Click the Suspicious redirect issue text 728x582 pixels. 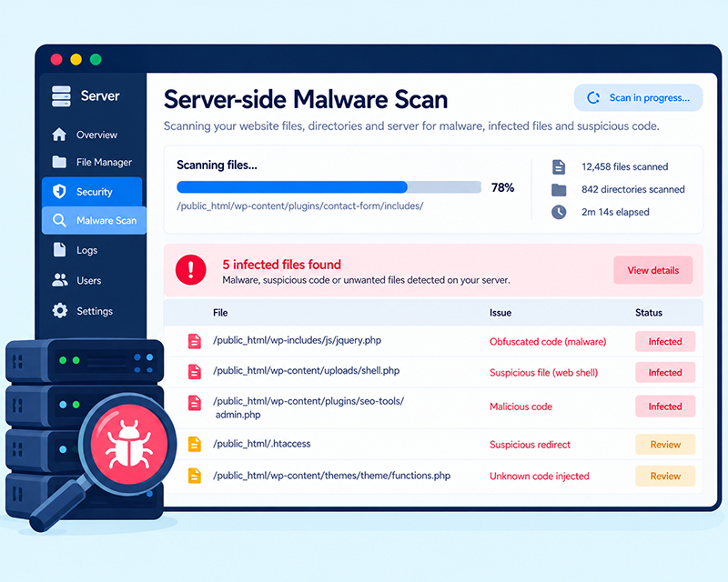[x=530, y=444]
